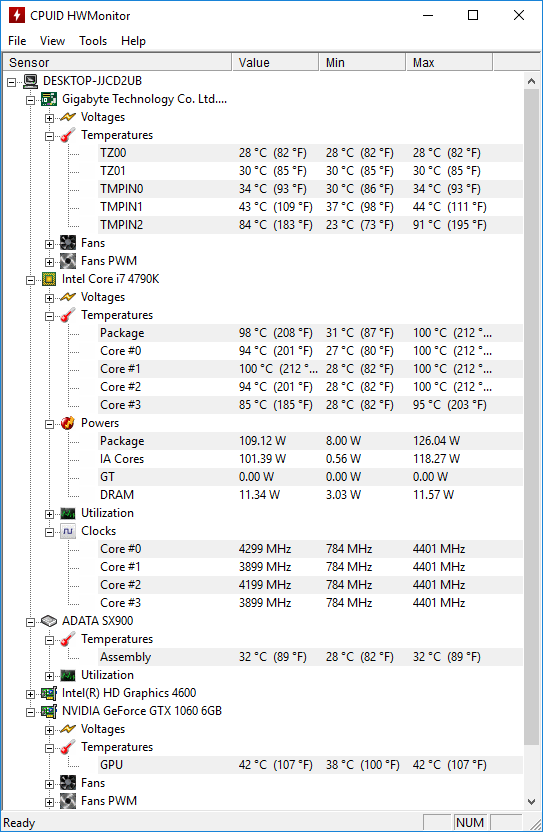The width and height of the screenshot is (543, 832).
Task: Click the Intel Core Voltages lightning icon
Action: click(68, 297)
